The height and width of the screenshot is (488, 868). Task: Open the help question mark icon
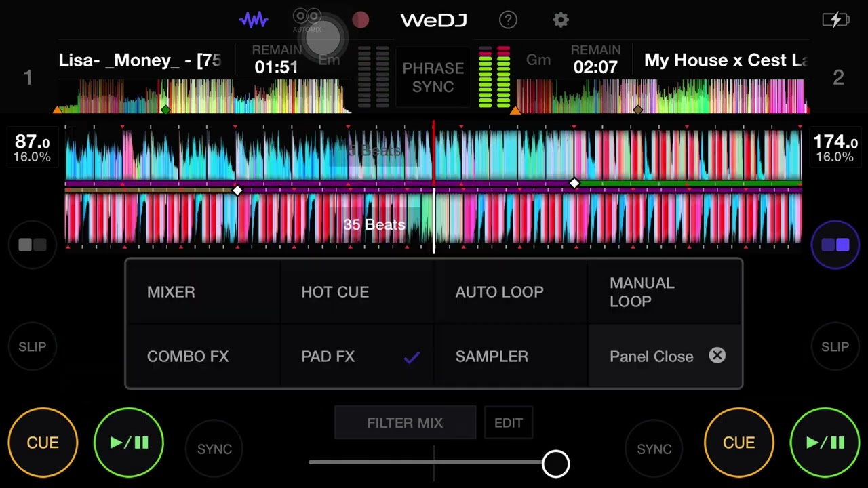[508, 20]
